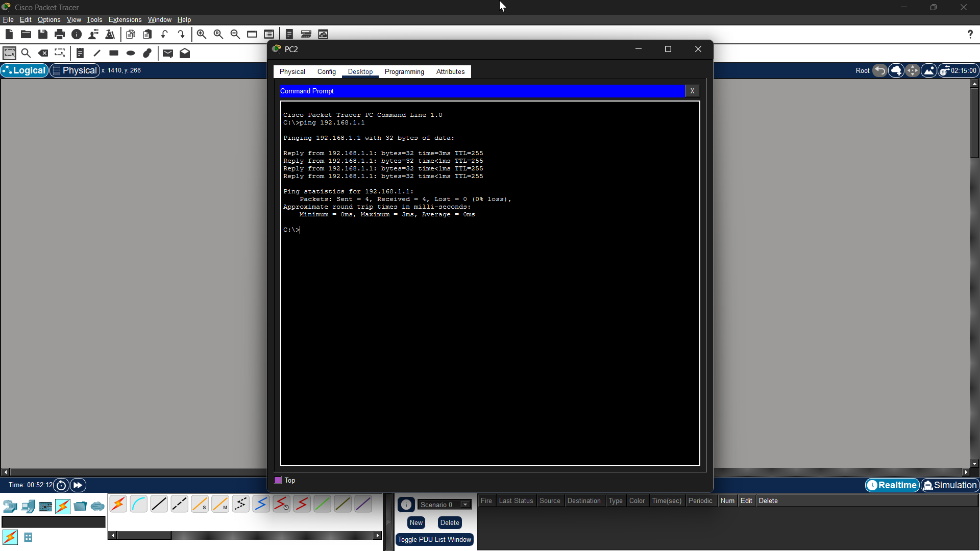The height and width of the screenshot is (551, 980).
Task: Click the Add Simple PDU envelope icon
Action: [x=167, y=53]
